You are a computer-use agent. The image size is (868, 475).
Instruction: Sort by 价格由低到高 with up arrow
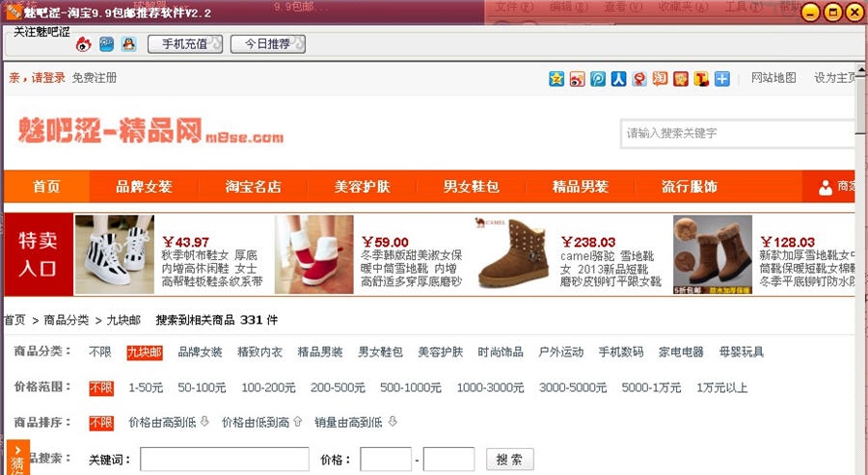point(261,422)
